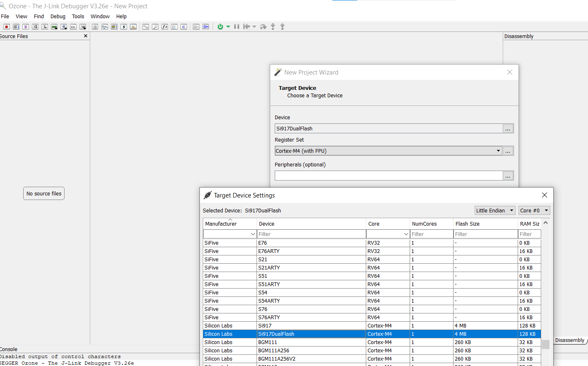Switch to the Disassembly tab at right
This screenshot has width=588, height=366.
tap(570, 340)
